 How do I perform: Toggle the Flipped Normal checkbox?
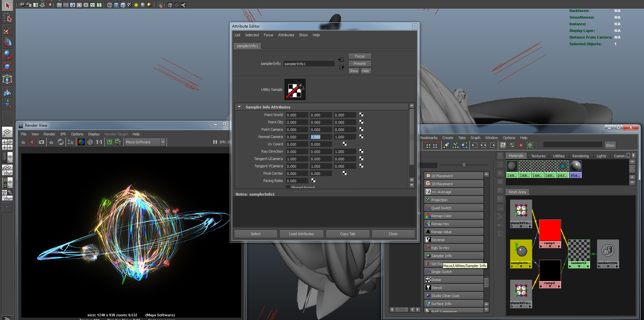click(288, 187)
